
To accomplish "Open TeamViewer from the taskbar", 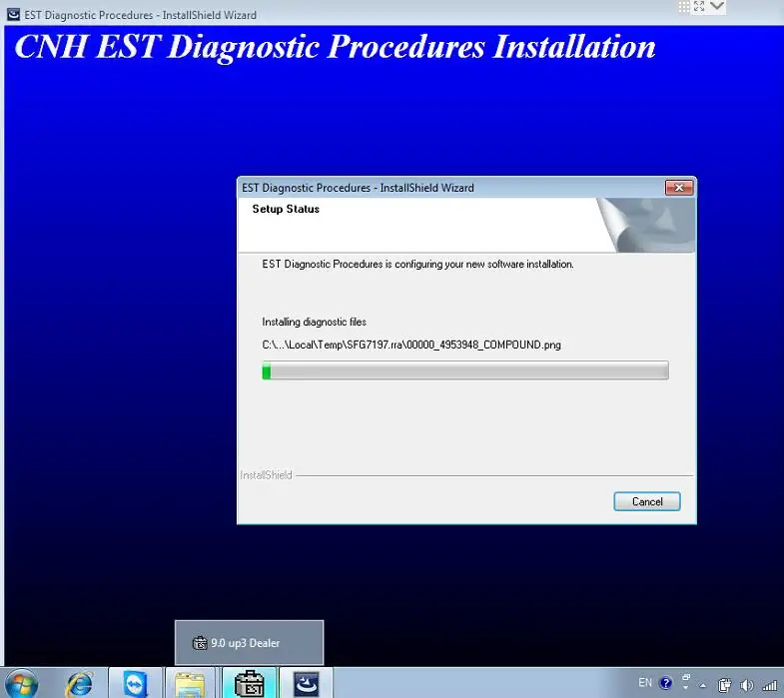I will coord(135,683).
